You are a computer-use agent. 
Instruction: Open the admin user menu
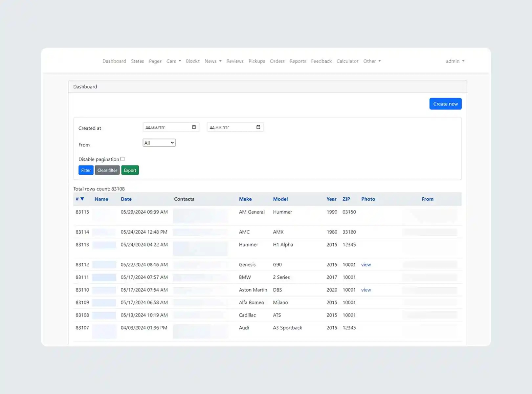coord(455,61)
